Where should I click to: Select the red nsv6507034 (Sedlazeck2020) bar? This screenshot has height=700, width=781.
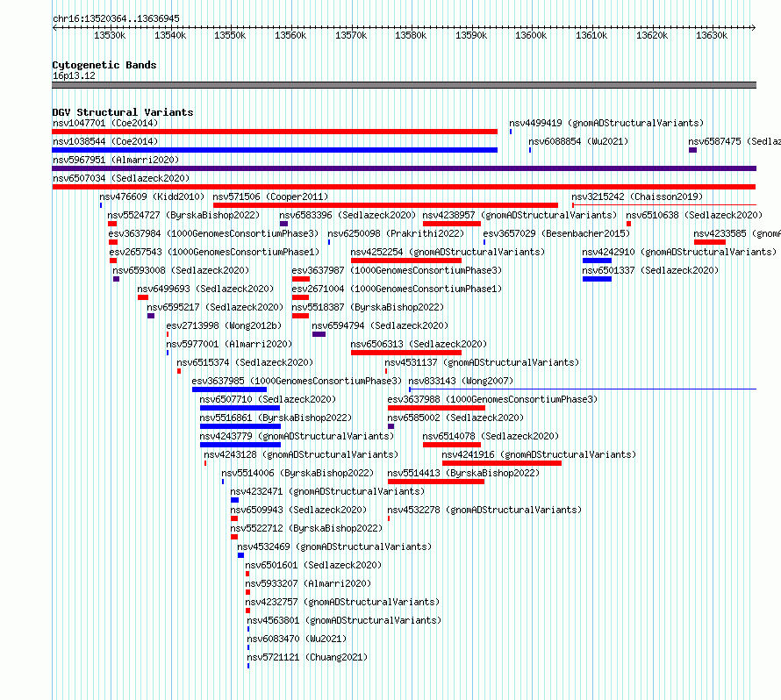click(x=404, y=187)
